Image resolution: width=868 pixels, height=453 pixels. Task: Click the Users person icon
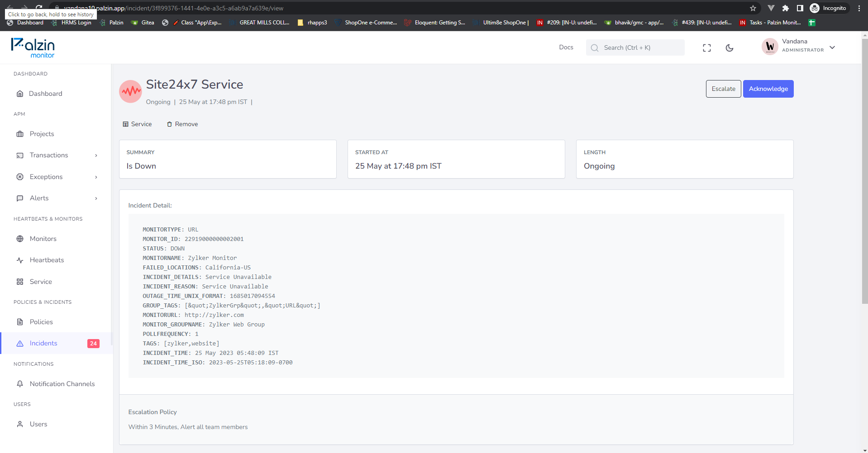pos(20,424)
